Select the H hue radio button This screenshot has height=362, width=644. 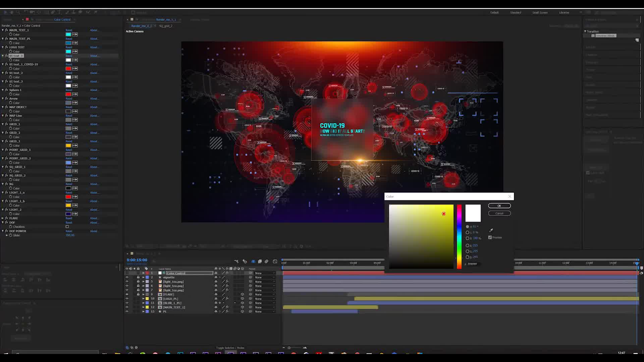(x=467, y=227)
